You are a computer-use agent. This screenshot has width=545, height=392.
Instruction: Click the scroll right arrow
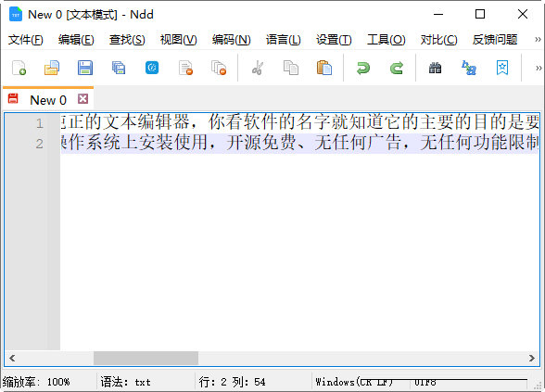[532, 358]
